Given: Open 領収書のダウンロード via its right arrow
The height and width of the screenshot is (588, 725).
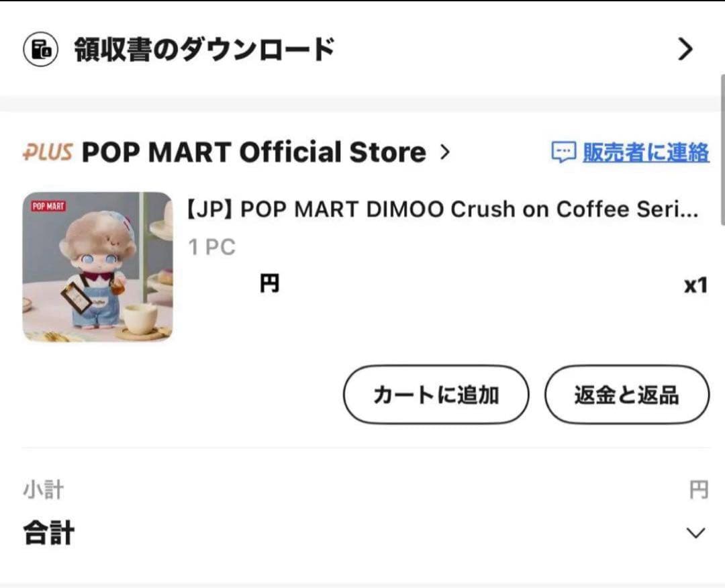Looking at the screenshot, I should click(x=686, y=49).
